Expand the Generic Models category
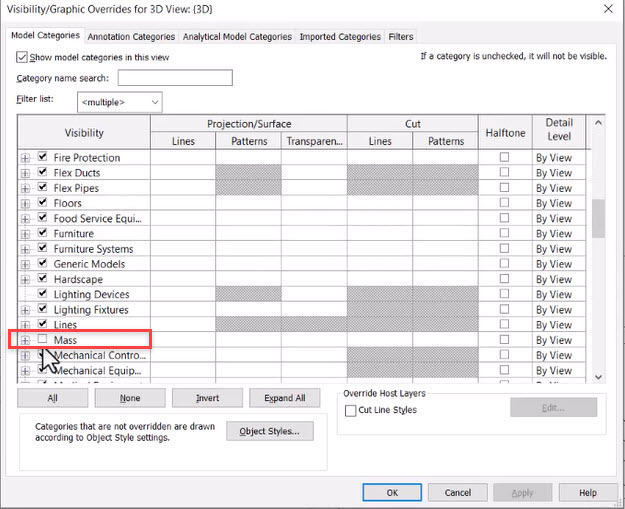The width and height of the screenshot is (625, 509). tap(25, 265)
